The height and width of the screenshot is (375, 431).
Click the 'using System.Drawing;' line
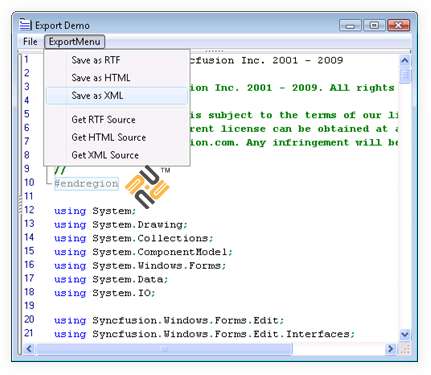(x=121, y=225)
